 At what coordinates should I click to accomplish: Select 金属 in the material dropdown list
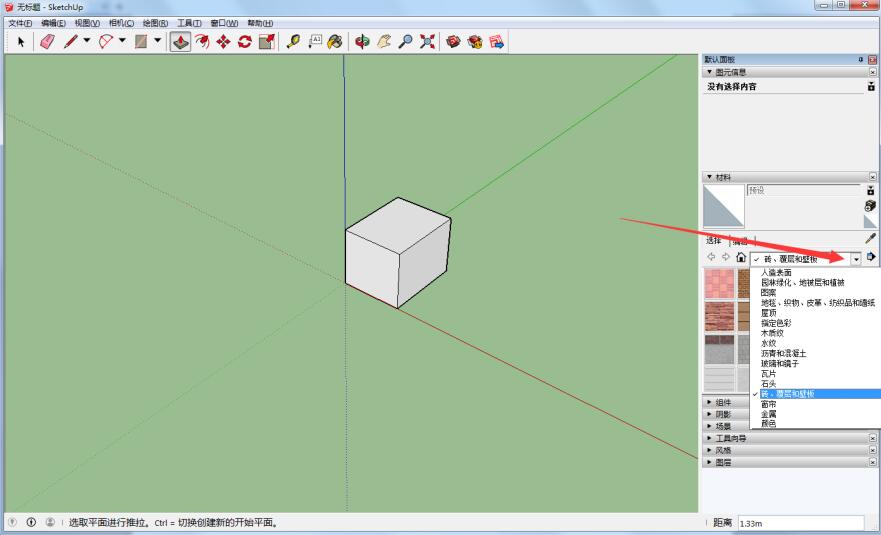pos(768,413)
